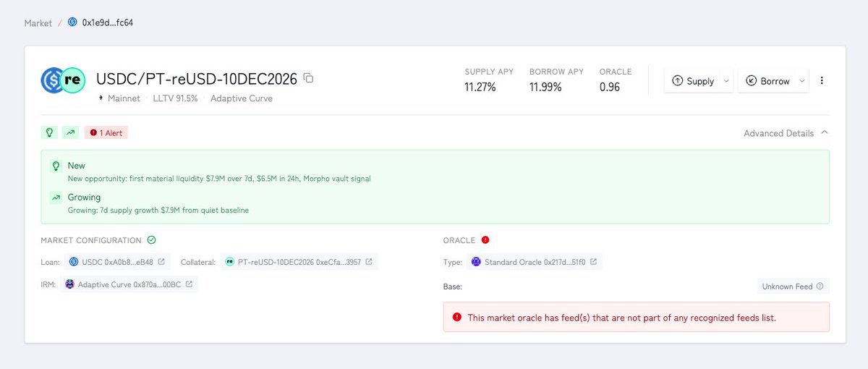Click the Mainnet Ethereum icon

coord(101,98)
